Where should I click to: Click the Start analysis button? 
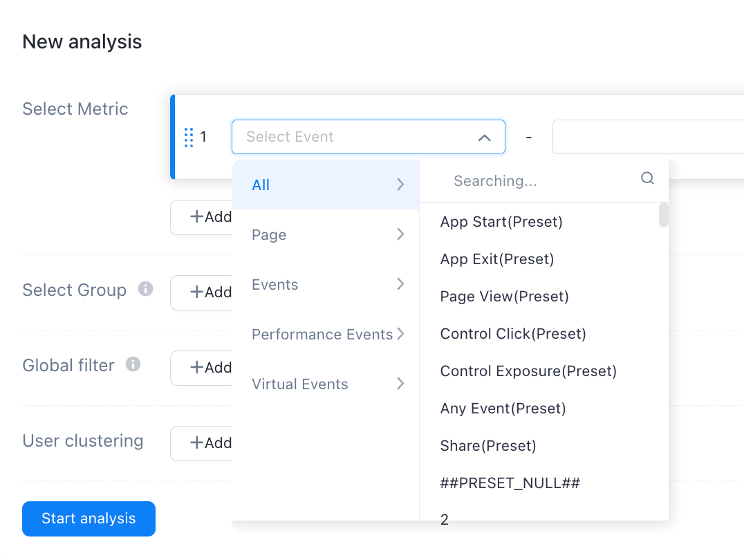[x=89, y=519]
